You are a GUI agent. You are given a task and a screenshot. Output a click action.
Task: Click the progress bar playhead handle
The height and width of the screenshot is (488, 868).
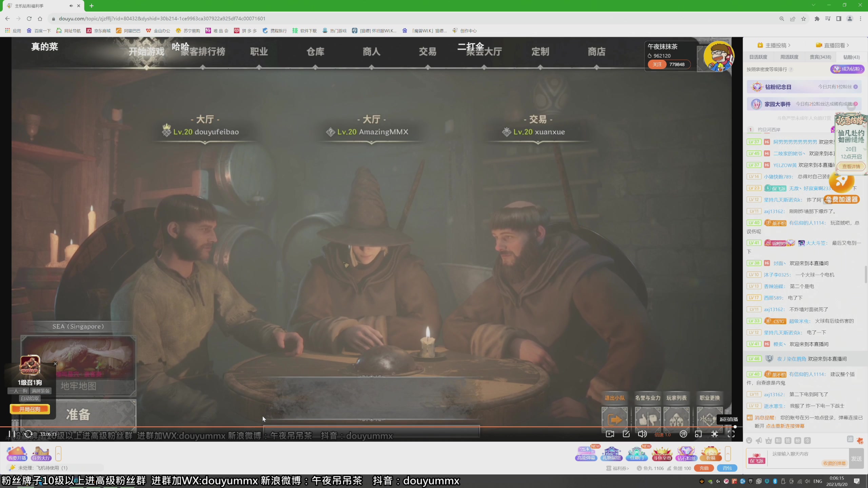(735, 427)
